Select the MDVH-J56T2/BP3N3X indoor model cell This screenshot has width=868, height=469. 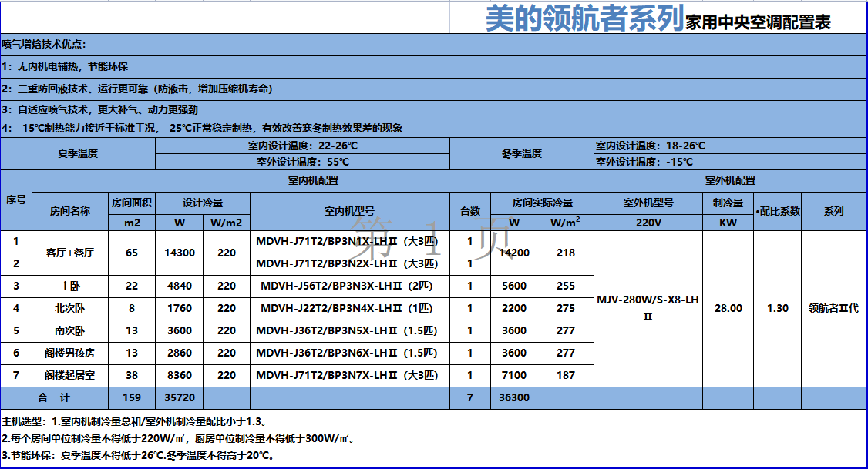349,286
